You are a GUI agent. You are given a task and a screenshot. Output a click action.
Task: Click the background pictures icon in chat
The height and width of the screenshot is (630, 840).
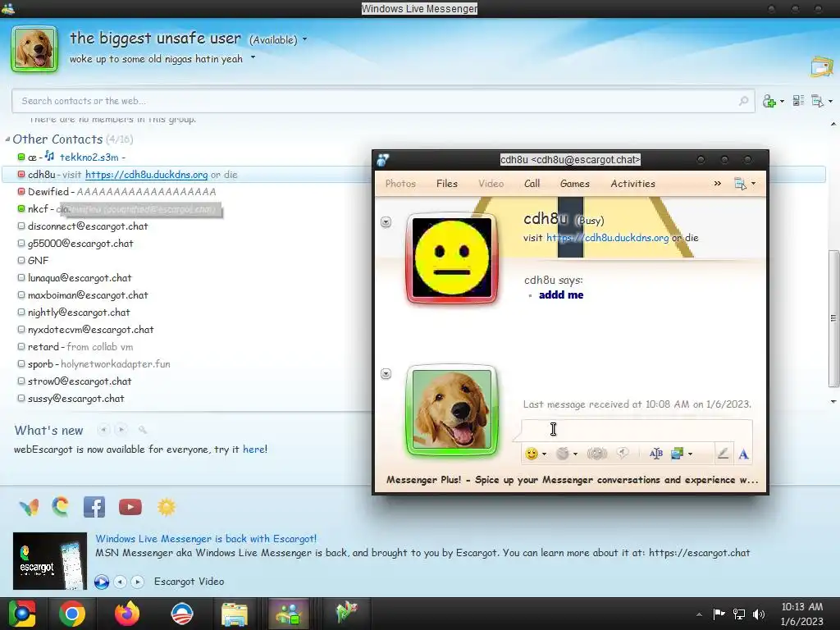677,454
